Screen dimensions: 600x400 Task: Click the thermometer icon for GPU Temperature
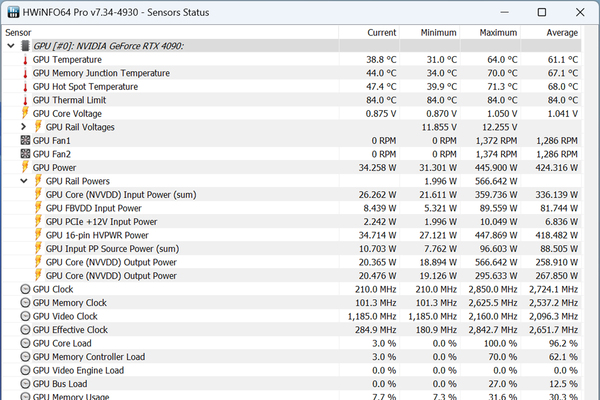coord(25,60)
